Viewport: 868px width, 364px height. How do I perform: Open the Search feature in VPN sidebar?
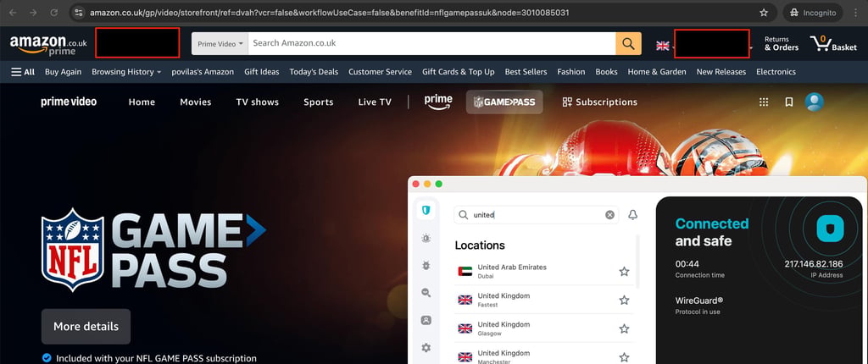[426, 293]
